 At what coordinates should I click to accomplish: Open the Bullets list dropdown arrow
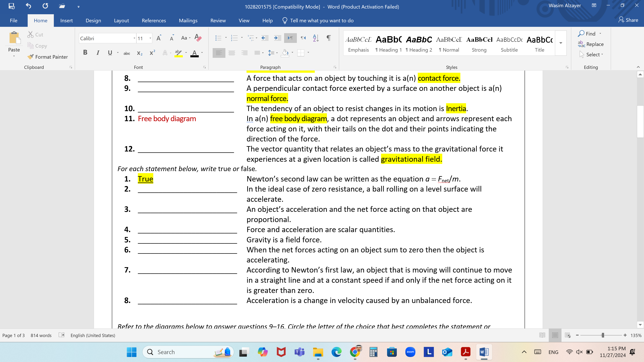[226, 38]
